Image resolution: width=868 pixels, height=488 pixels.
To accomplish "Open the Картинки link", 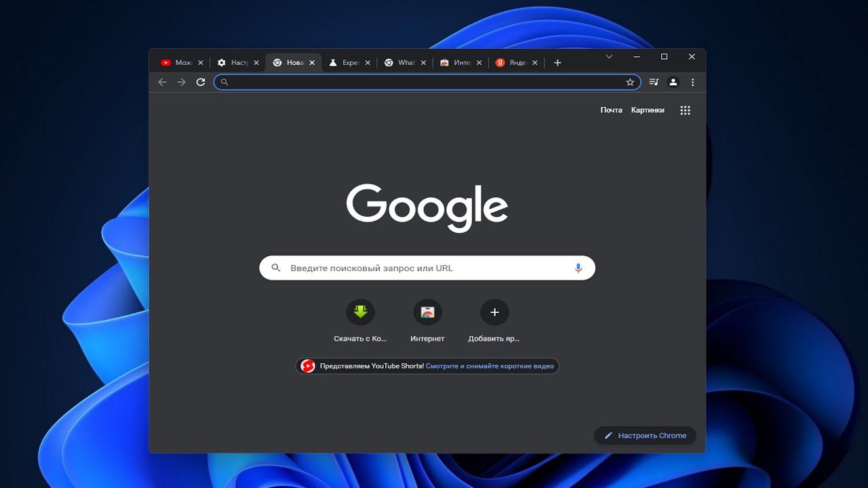I will 648,110.
